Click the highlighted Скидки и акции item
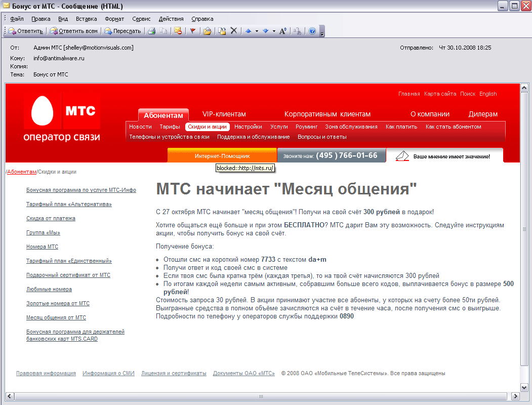This screenshot has width=532, height=405. point(208,127)
